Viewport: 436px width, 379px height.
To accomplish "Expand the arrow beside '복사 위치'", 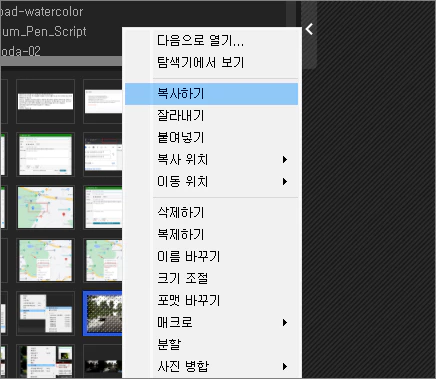I will tap(285, 160).
